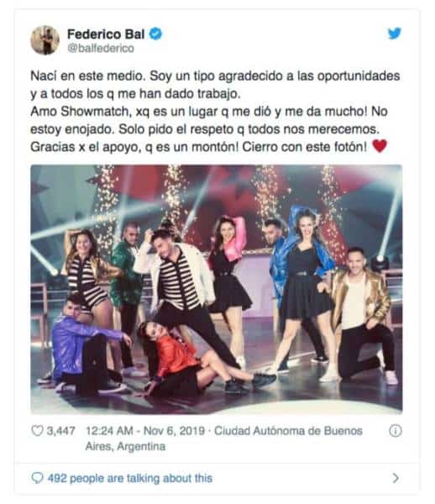Screen dimensions: 435x504
Task: Open the @balfederico handle link
Action: pyautogui.click(x=101, y=48)
